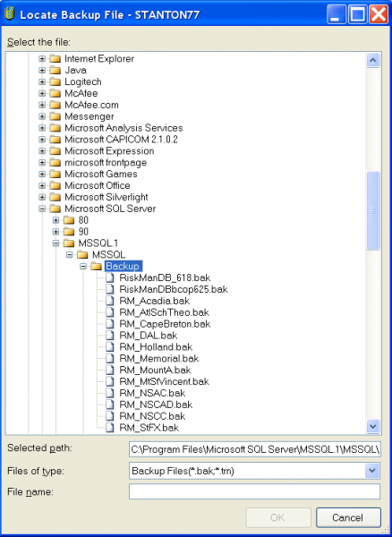Click the McAfee.com folder icon
This screenshot has width=392, height=537.
pyautogui.click(x=55, y=105)
